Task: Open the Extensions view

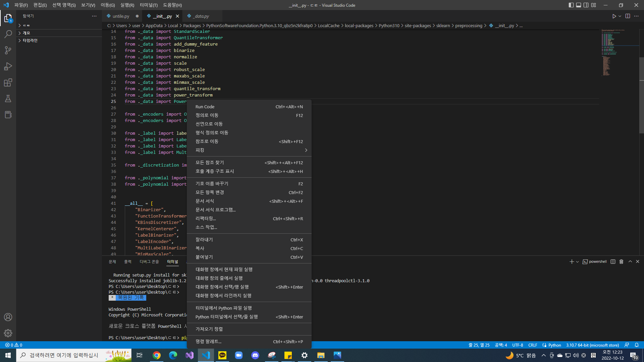Action: tap(8, 82)
